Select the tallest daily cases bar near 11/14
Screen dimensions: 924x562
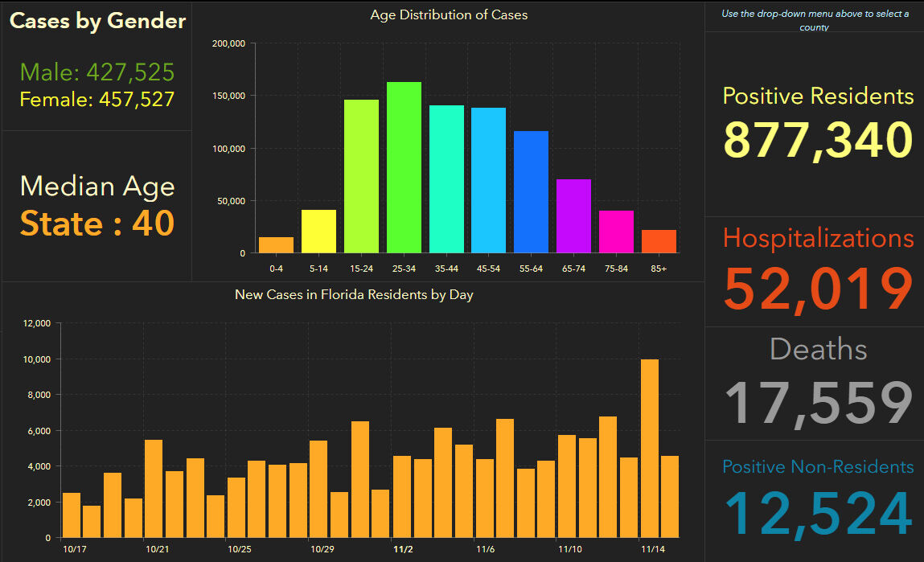(x=650, y=449)
